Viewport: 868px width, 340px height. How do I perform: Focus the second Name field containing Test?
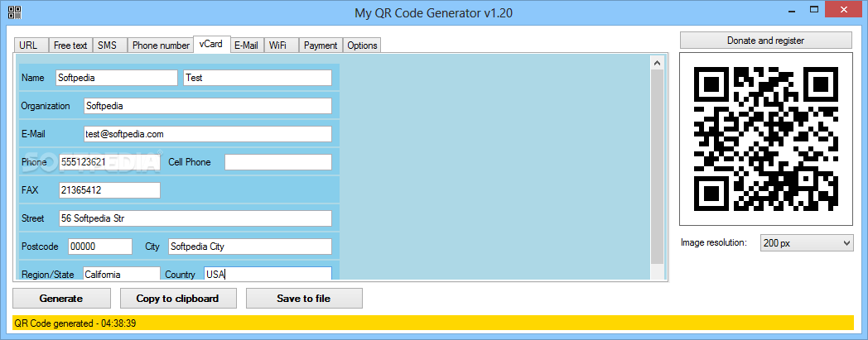pyautogui.click(x=258, y=78)
